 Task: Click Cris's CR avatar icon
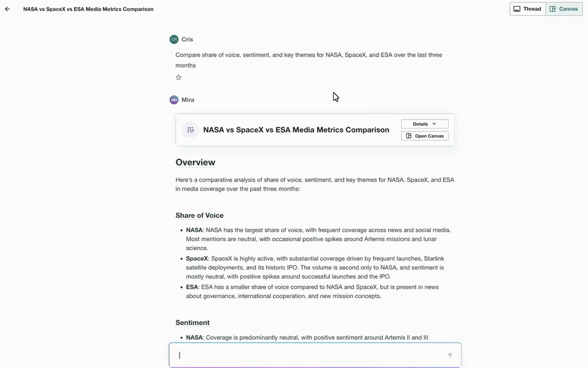[174, 40]
